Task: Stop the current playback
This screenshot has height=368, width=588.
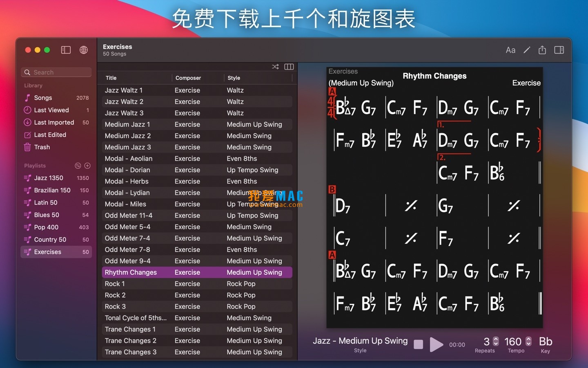Action: pos(418,344)
